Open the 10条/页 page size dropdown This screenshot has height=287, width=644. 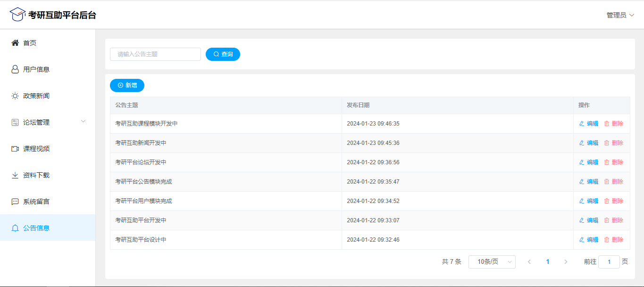pyautogui.click(x=492, y=262)
